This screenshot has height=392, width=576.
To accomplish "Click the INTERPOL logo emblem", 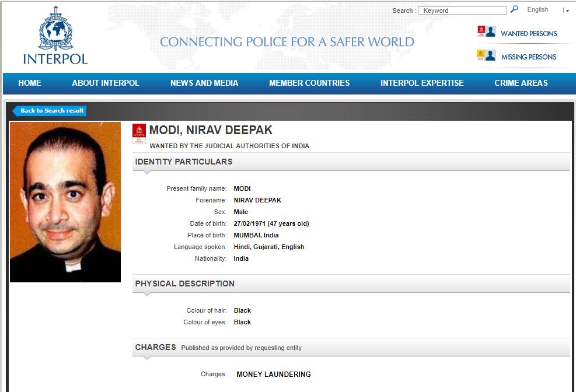I will pyautogui.click(x=55, y=29).
